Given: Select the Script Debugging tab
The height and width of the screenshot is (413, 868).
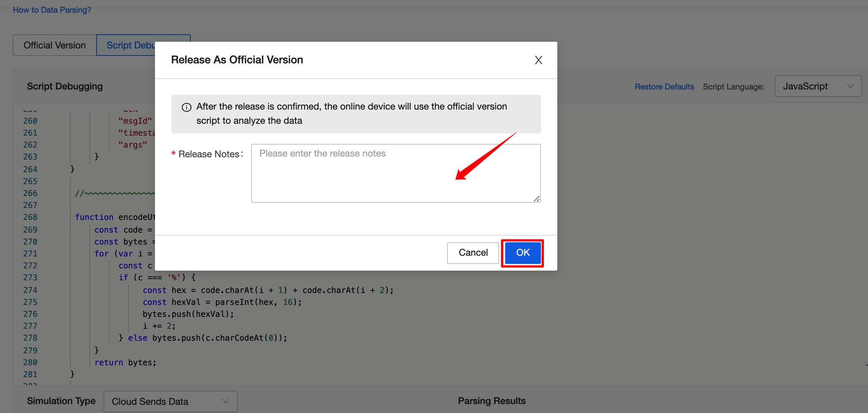Looking at the screenshot, I should click(131, 45).
